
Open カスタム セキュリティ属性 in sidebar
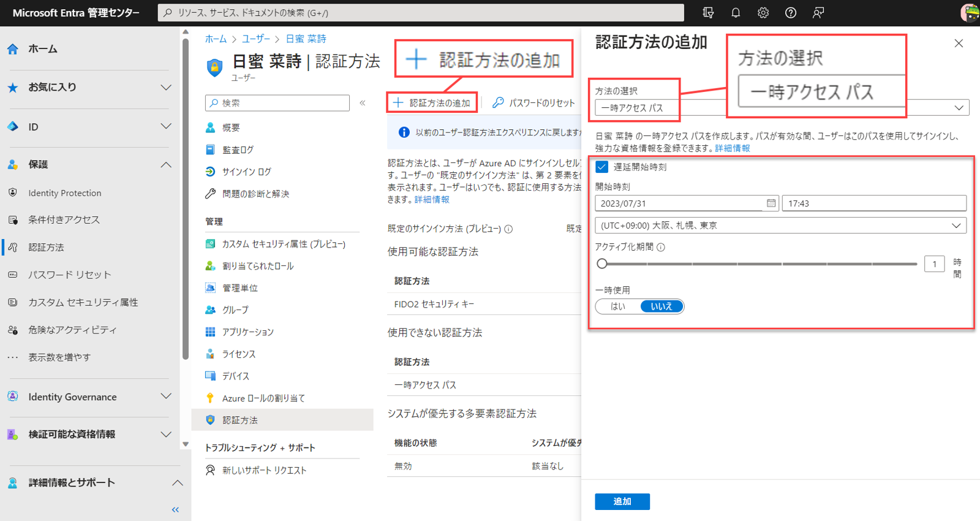tap(83, 302)
